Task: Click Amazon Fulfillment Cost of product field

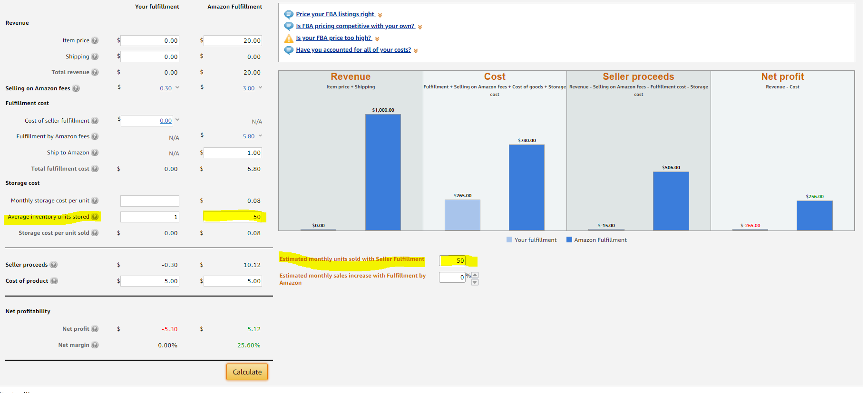Action: [233, 281]
